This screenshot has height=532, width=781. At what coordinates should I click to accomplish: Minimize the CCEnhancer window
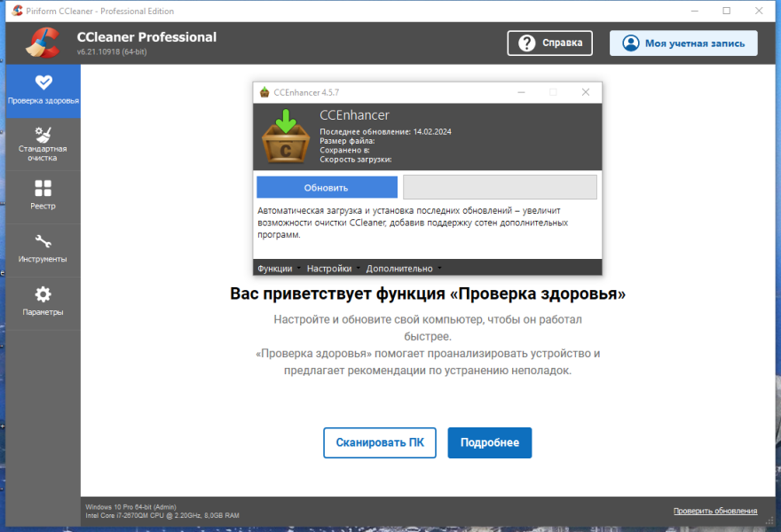coord(521,92)
